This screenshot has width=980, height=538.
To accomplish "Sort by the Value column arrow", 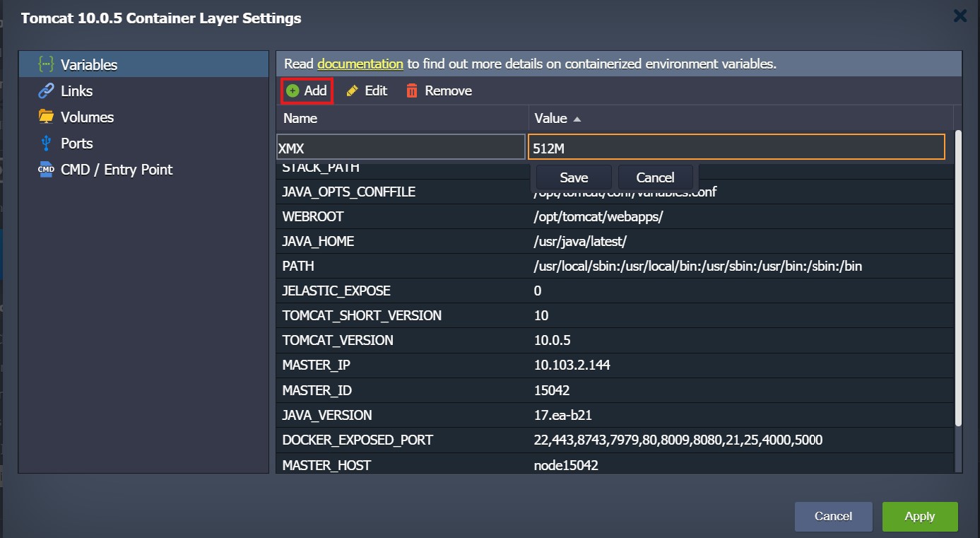I will point(577,119).
